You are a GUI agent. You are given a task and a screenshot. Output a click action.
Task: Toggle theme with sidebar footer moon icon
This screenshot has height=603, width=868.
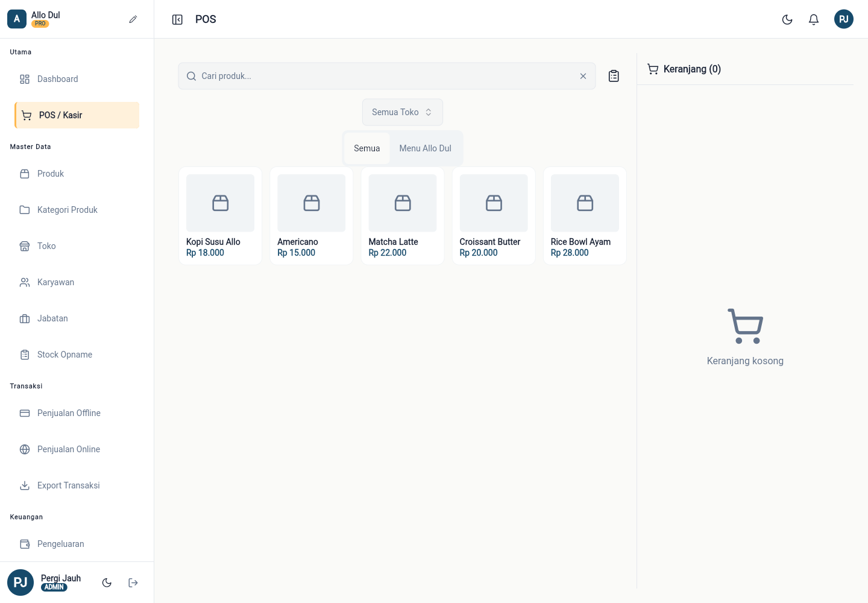107,582
